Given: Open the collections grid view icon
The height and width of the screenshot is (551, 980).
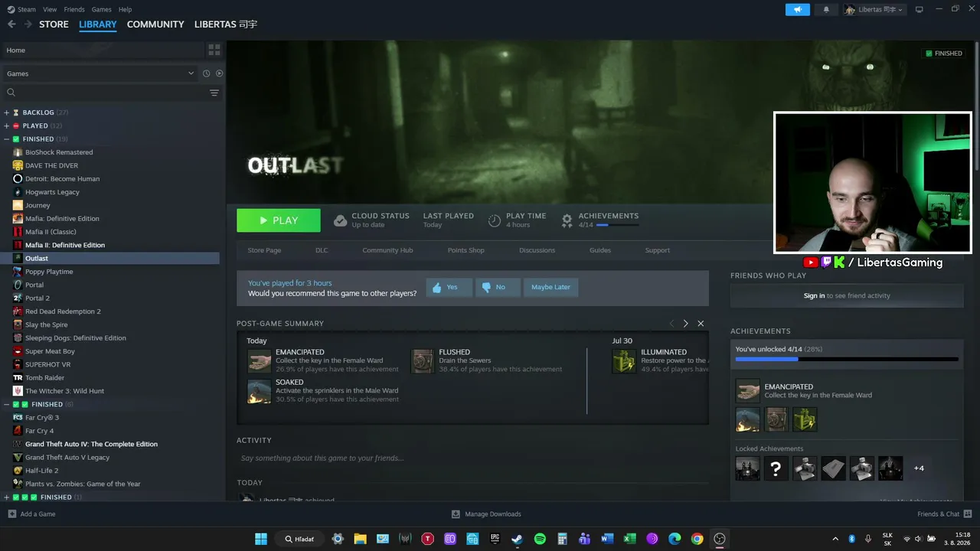Looking at the screenshot, I should pos(214,50).
